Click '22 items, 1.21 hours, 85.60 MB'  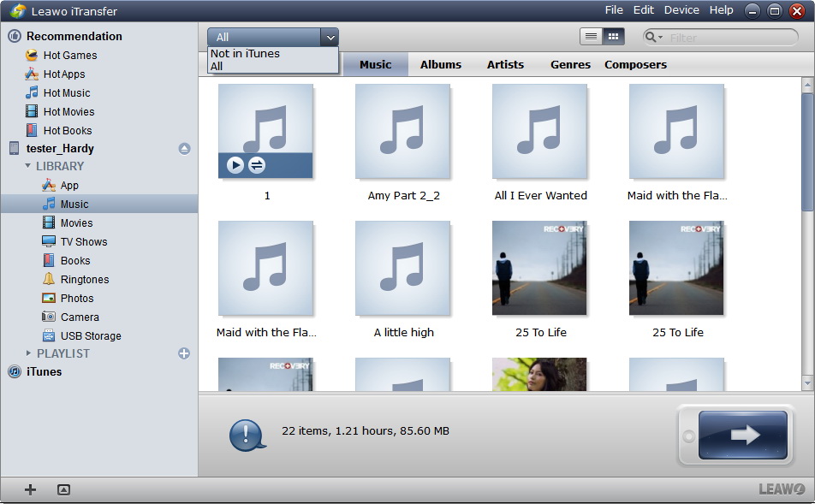coord(366,430)
